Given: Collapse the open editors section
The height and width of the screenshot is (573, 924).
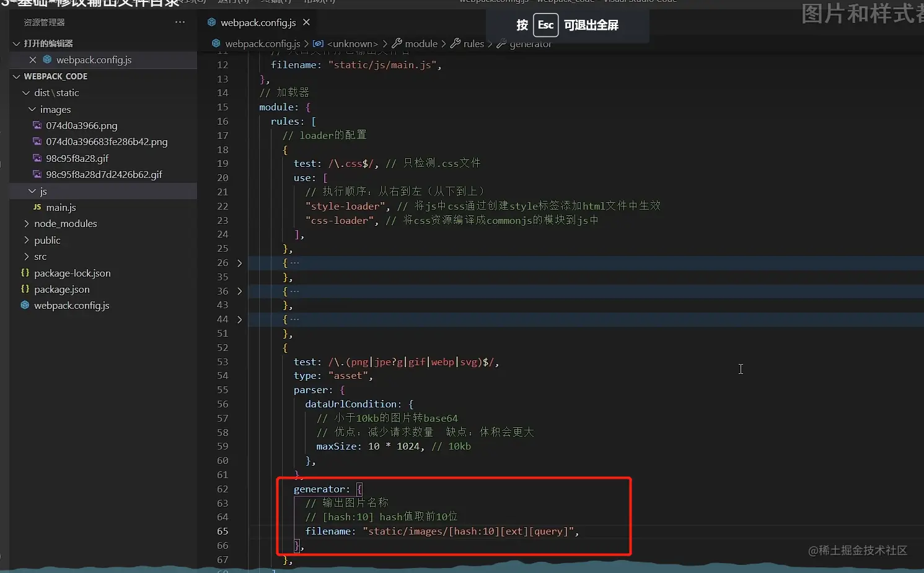Looking at the screenshot, I should pyautogui.click(x=17, y=43).
